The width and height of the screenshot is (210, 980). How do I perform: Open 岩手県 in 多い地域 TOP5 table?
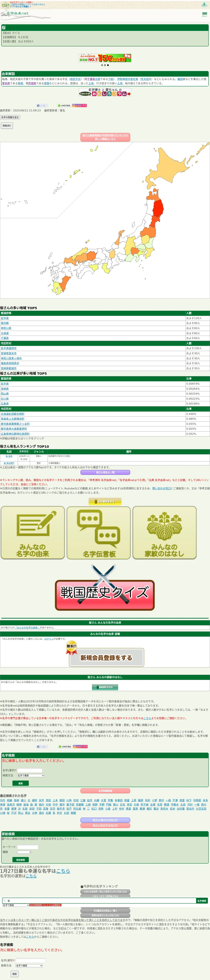pos(5,318)
